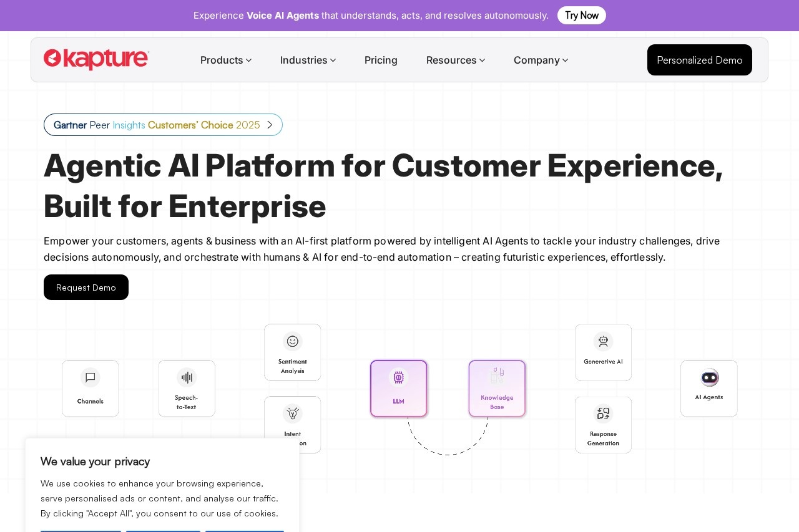Expand the Resources dropdown menu
This screenshot has height=532, width=799.
pos(455,60)
